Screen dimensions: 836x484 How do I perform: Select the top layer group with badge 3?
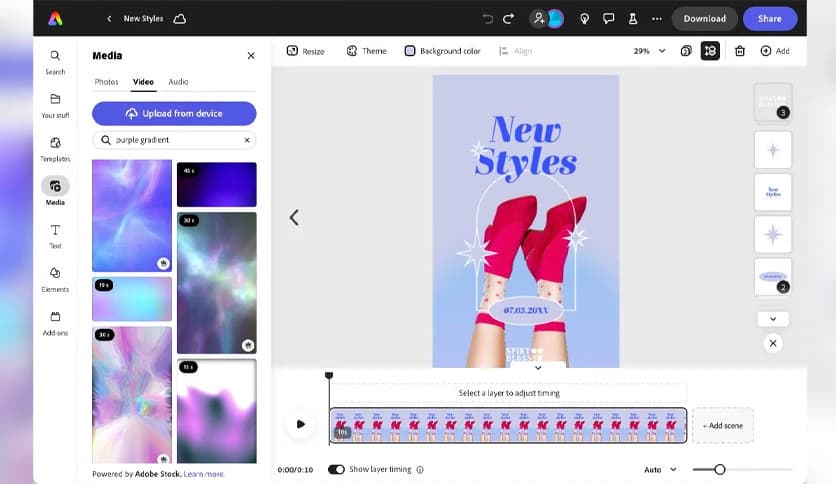pyautogui.click(x=773, y=102)
